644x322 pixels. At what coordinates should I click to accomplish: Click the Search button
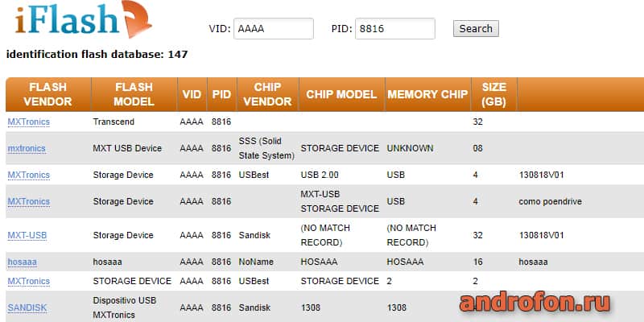[476, 29]
